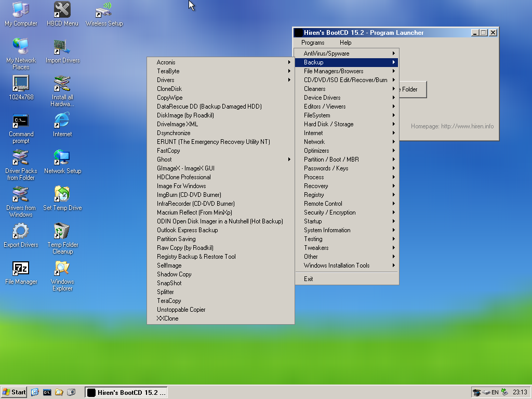Image resolution: width=532 pixels, height=399 pixels.
Task: Open the command prompt taskbar shortcut
Action: pos(47,392)
